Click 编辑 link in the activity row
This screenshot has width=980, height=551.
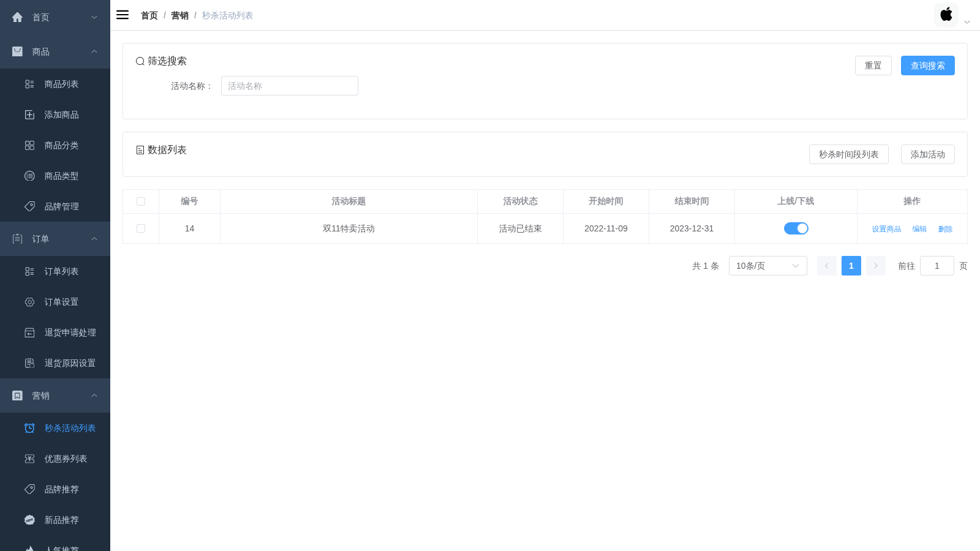coord(919,229)
